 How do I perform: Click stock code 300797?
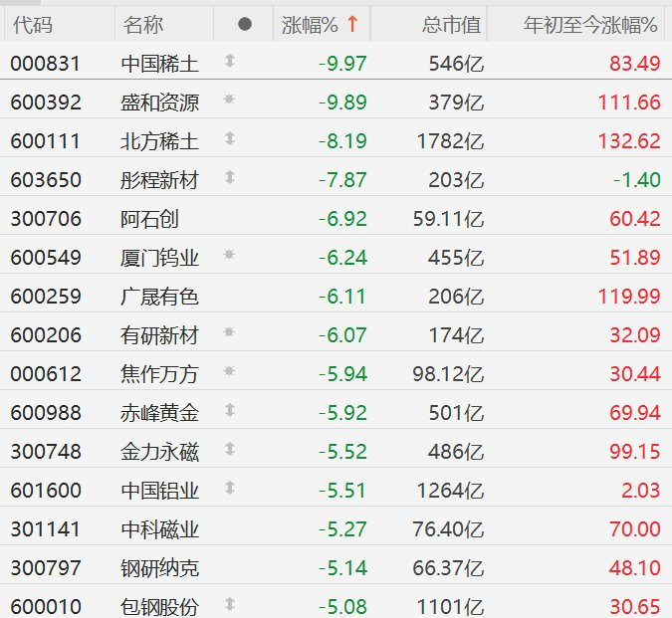pos(46,568)
